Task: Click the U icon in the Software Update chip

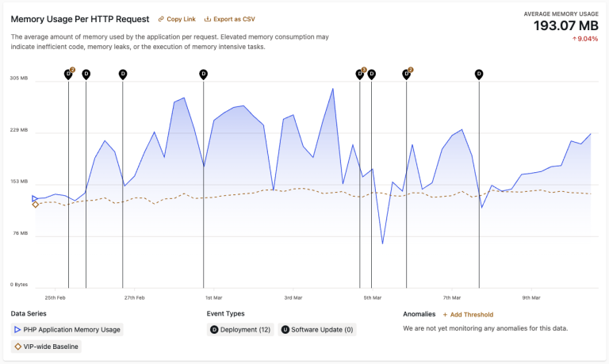Action: pyautogui.click(x=285, y=329)
